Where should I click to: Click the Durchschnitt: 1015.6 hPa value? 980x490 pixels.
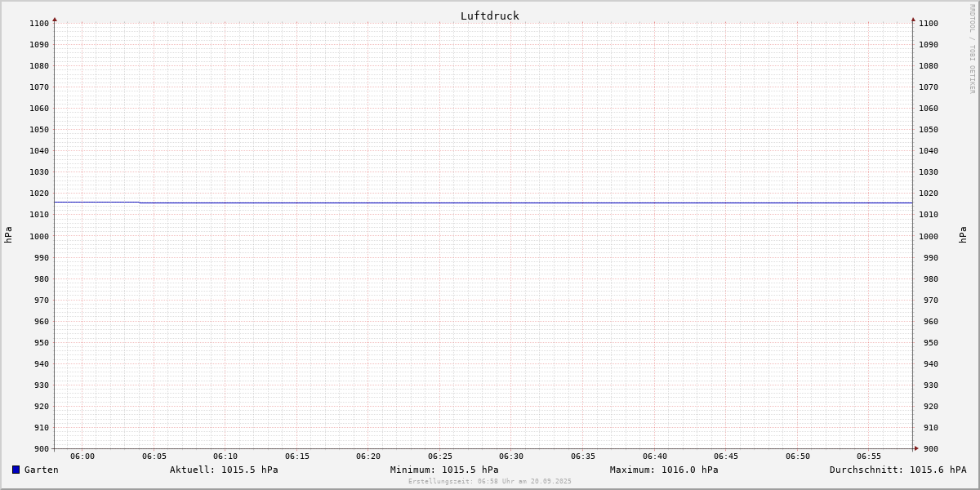click(898, 470)
